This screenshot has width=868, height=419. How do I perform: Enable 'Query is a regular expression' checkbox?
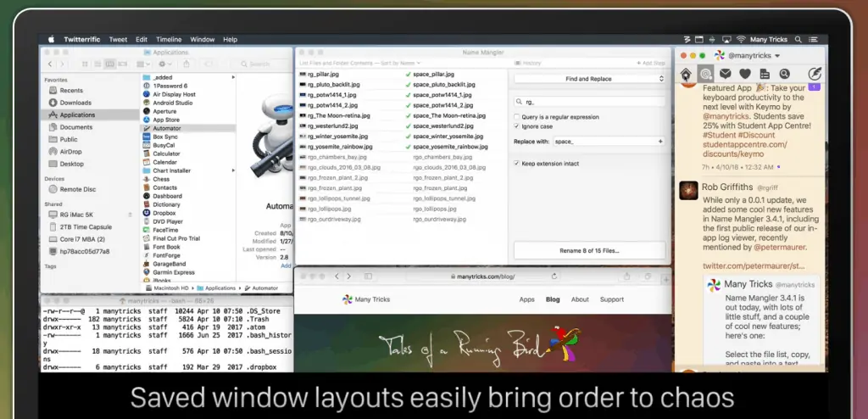point(516,117)
